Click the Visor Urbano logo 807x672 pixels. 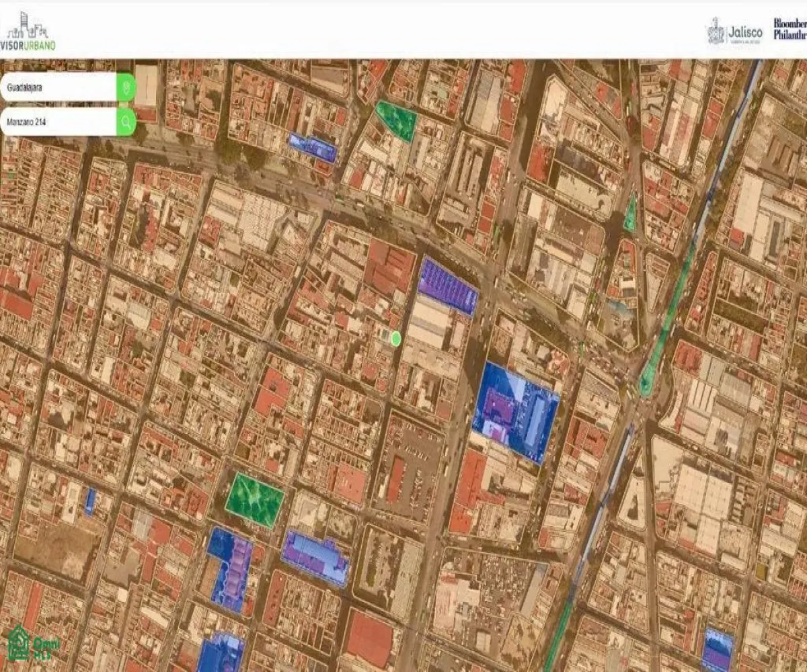point(28,31)
